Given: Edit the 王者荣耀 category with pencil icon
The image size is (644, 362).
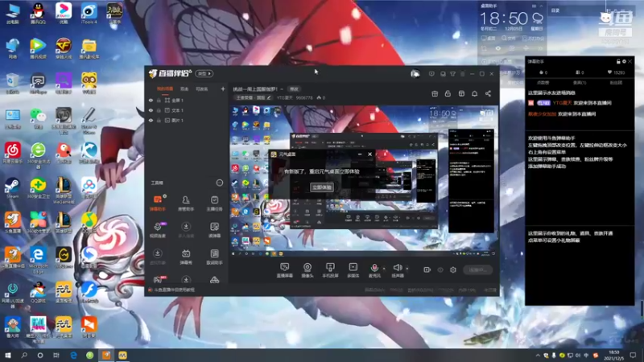Looking at the screenshot, I should click(269, 97).
